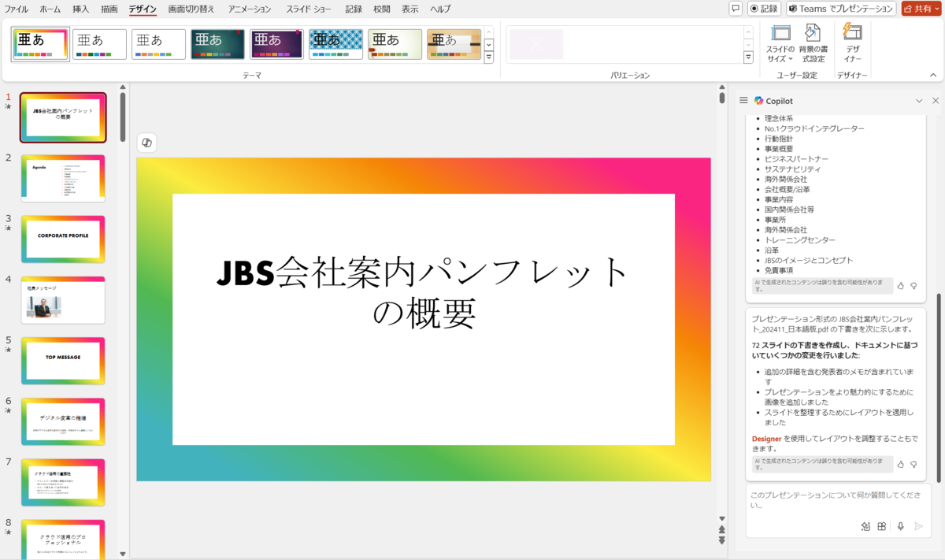
Task: Click the animation star under slide number 3
Action: coord(9,228)
